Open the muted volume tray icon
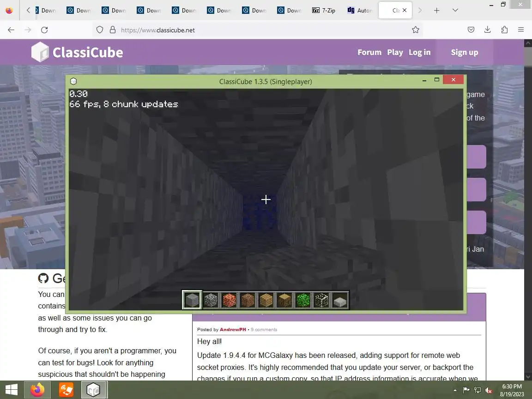This screenshot has width=532, height=399. click(489, 390)
